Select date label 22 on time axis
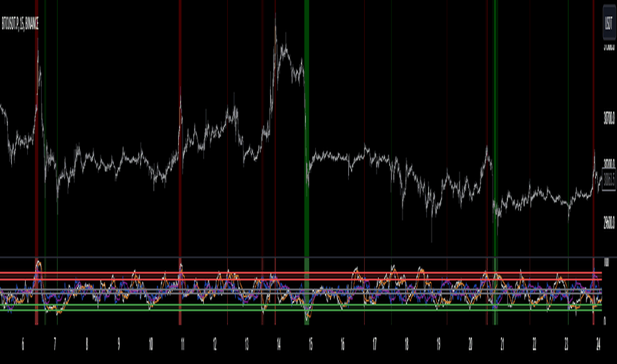 click(x=534, y=344)
